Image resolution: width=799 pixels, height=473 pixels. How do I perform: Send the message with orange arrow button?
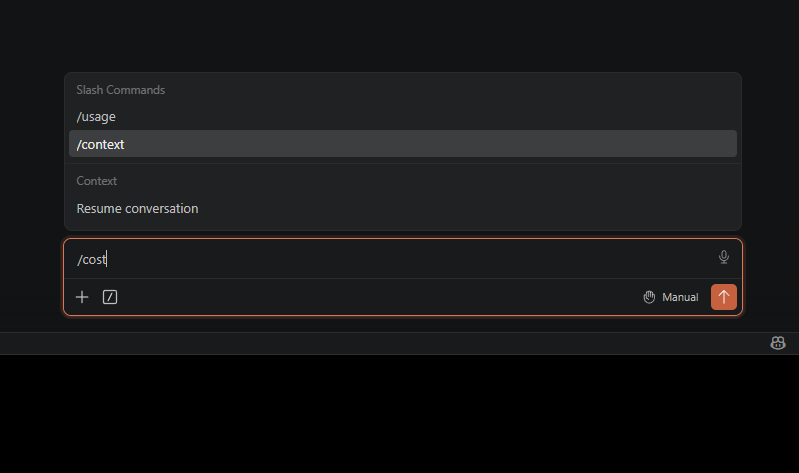[x=724, y=297]
